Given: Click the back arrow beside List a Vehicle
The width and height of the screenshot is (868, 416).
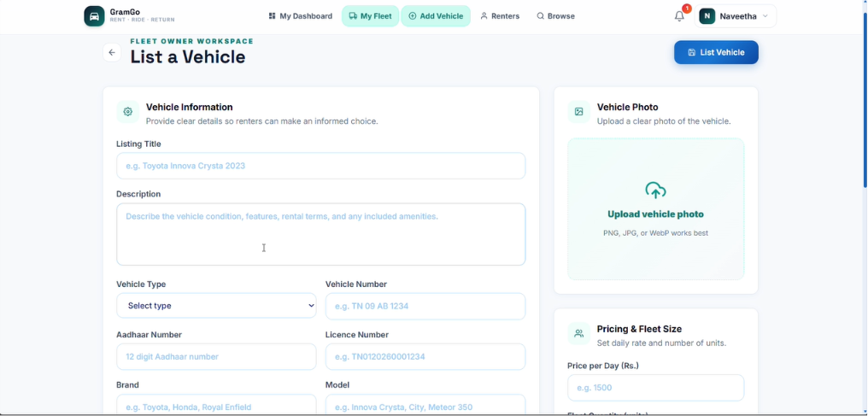Looking at the screenshot, I should click(112, 53).
